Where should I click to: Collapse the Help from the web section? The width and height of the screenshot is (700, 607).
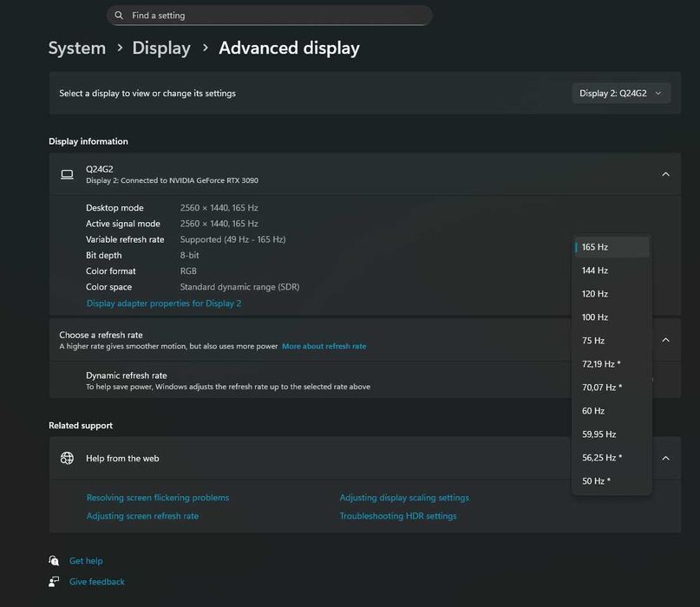665,458
